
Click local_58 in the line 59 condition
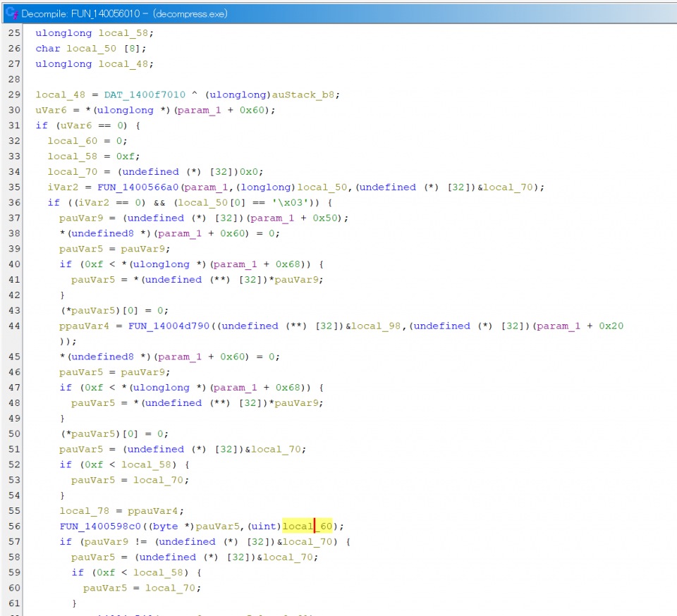coord(158,573)
